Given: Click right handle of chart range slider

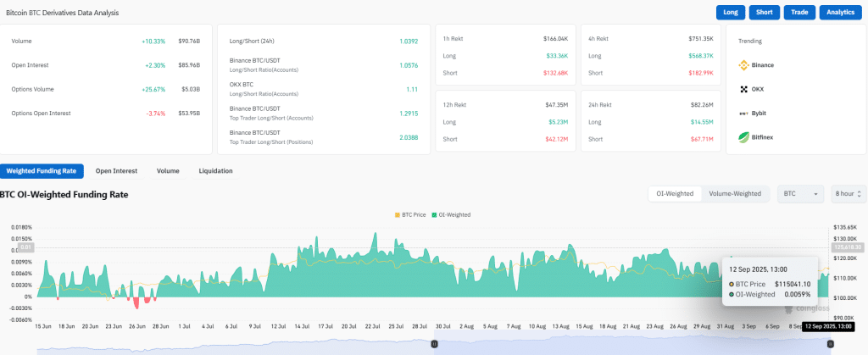Looking at the screenshot, I should 830,343.
